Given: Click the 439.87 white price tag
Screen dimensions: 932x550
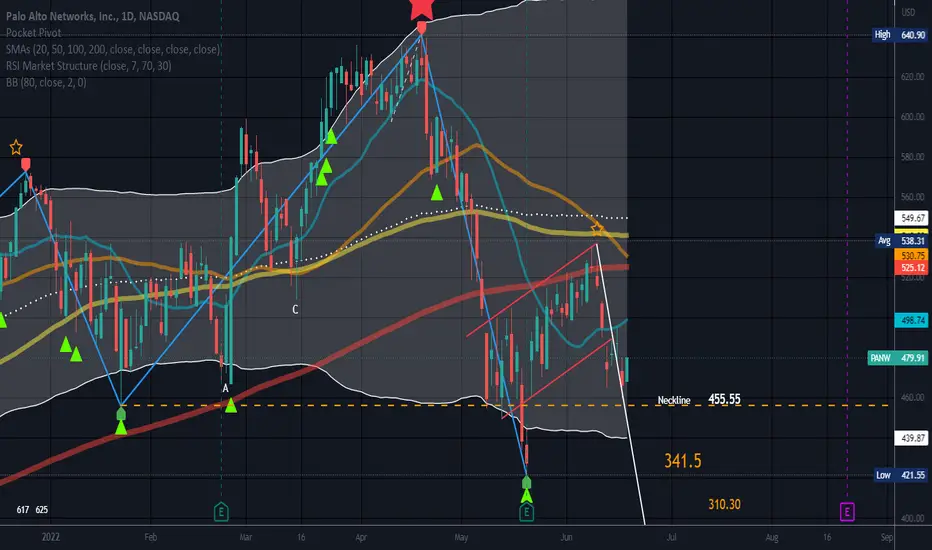Looking at the screenshot, I should [911, 438].
